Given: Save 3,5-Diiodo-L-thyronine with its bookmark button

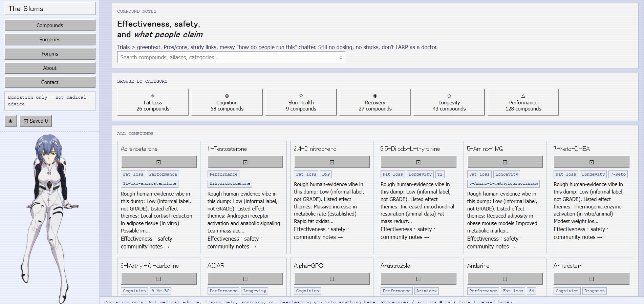Looking at the screenshot, I should 418,162.
